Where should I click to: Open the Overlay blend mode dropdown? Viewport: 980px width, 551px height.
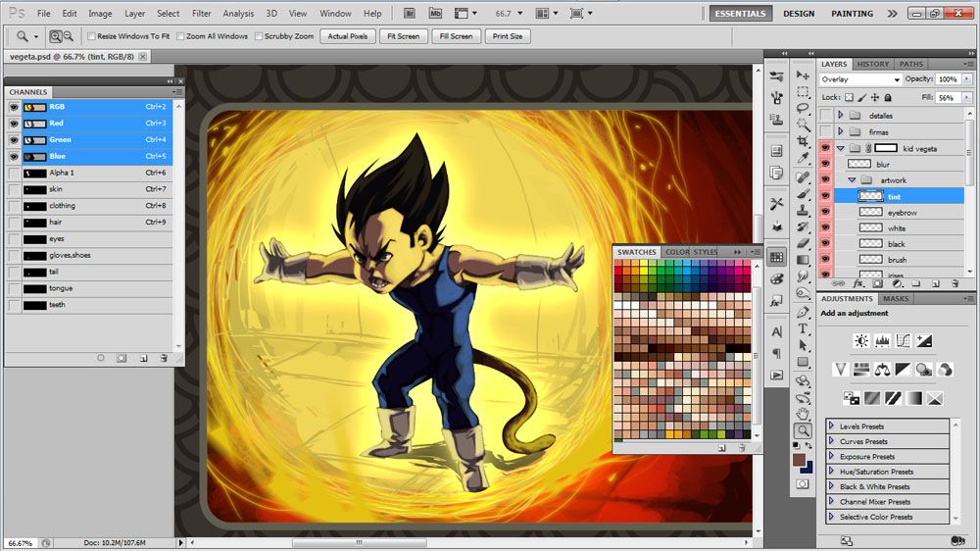click(860, 79)
